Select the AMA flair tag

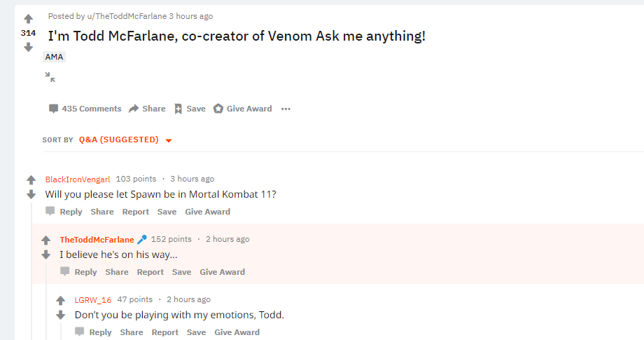pos(54,57)
